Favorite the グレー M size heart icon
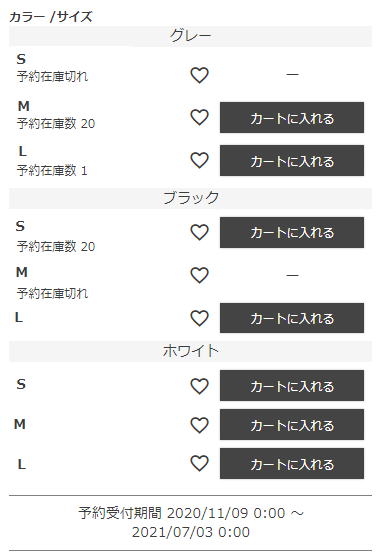The height and width of the screenshot is (560, 385). (199, 118)
